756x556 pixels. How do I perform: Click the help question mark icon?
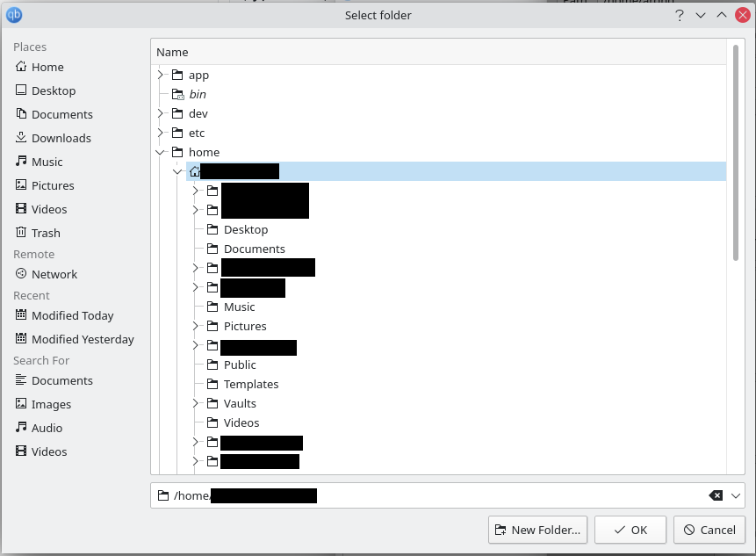[x=679, y=15]
